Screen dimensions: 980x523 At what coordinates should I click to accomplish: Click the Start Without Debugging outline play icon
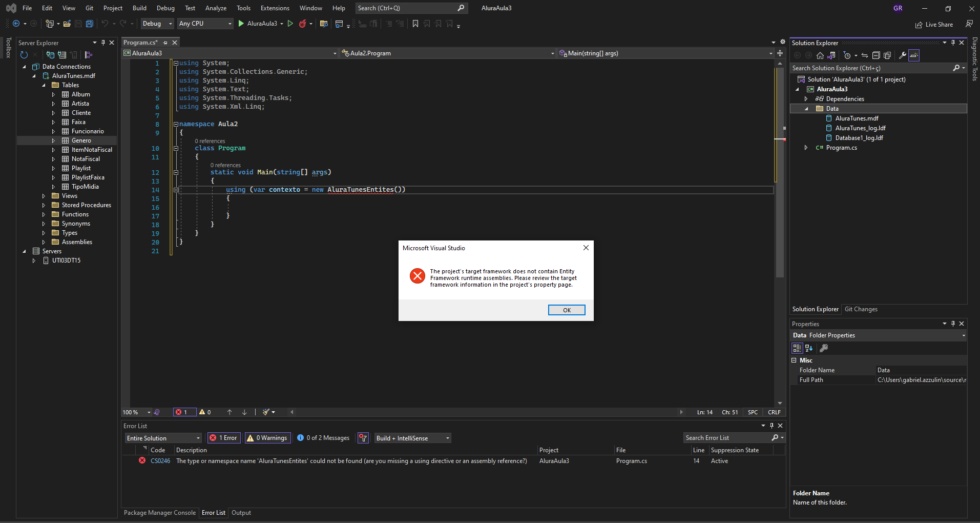point(290,24)
